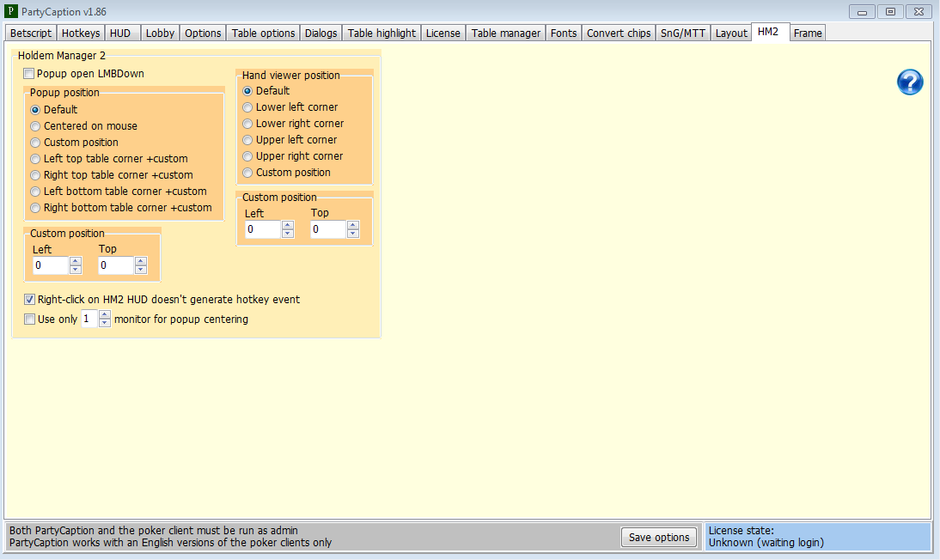
Task: Select Centered on mouse popup position
Action: click(x=35, y=126)
